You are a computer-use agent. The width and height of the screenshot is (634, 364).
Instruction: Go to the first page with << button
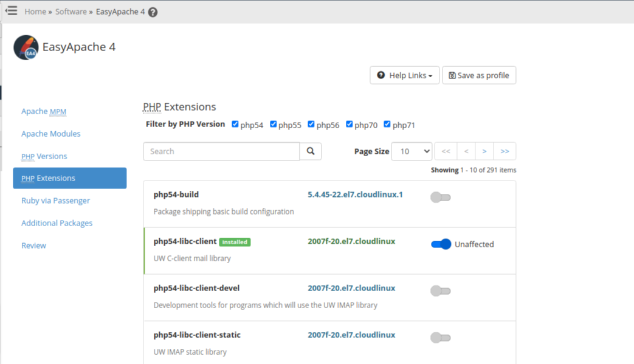[x=446, y=151]
